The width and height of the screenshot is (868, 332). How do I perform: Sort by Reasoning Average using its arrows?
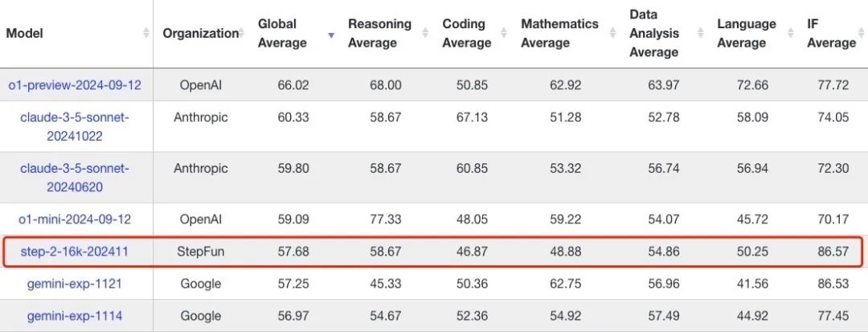[425, 33]
